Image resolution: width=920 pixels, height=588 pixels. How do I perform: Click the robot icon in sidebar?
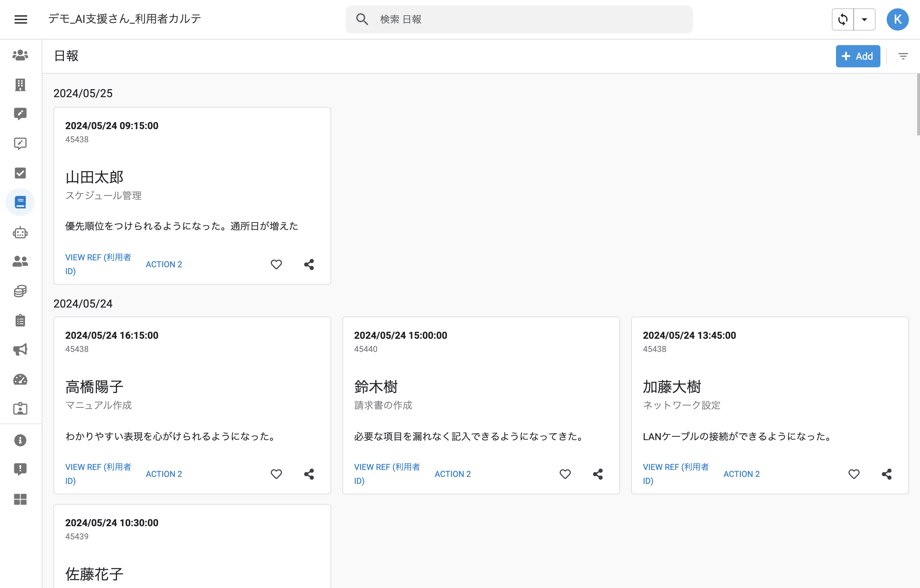pos(20,232)
